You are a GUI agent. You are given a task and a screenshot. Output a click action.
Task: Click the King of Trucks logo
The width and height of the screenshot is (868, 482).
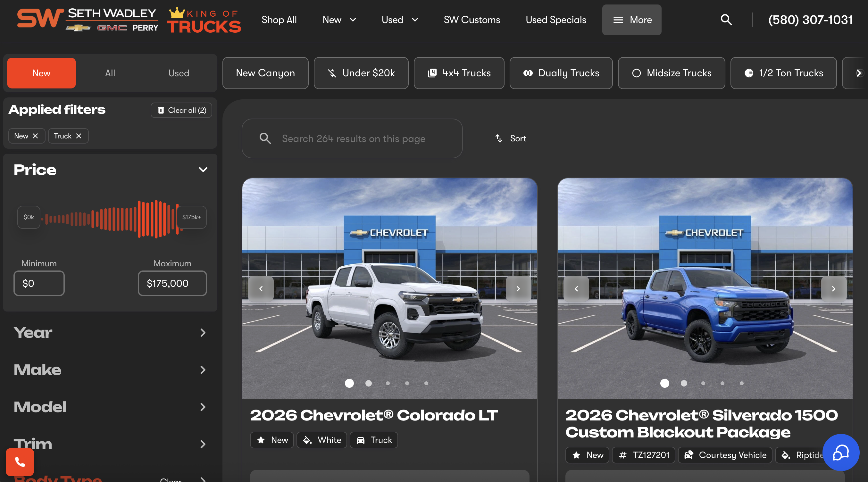(x=204, y=20)
